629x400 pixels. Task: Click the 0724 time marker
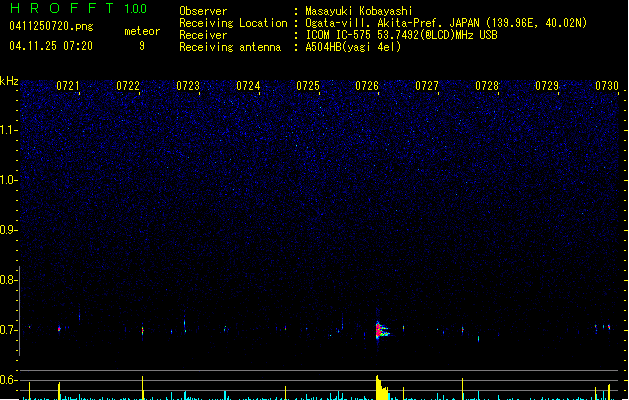pos(248,86)
